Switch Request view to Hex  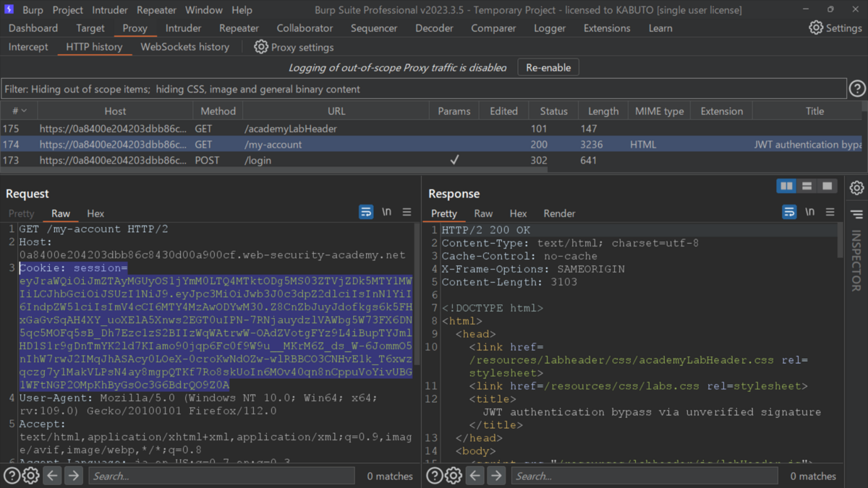[95, 213]
